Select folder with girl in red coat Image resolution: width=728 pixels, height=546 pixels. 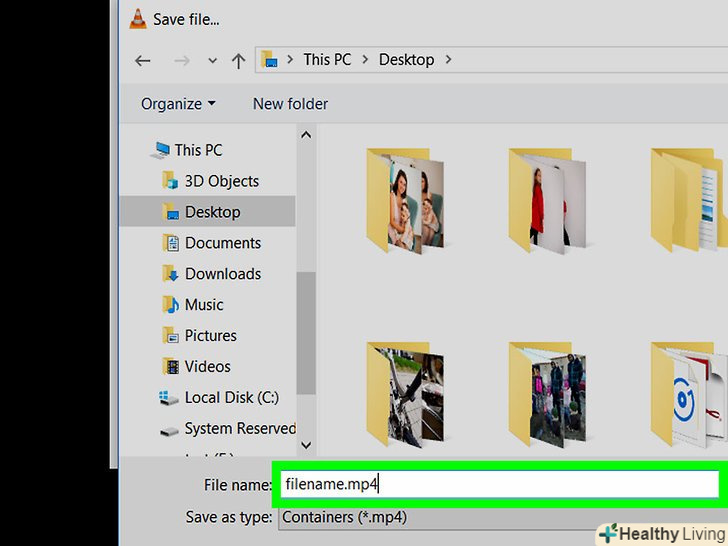[547, 201]
